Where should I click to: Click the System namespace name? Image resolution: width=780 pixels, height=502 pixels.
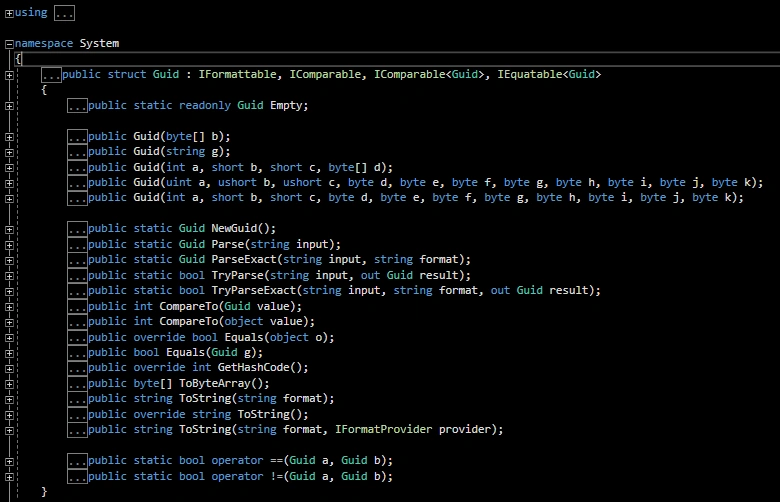tap(99, 44)
